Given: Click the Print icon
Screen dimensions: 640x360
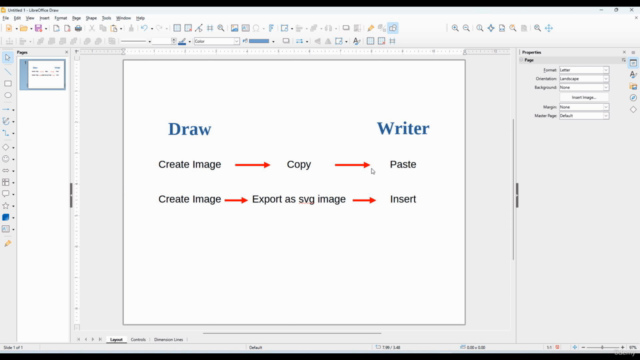Looking at the screenshot, I should pos(78,28).
